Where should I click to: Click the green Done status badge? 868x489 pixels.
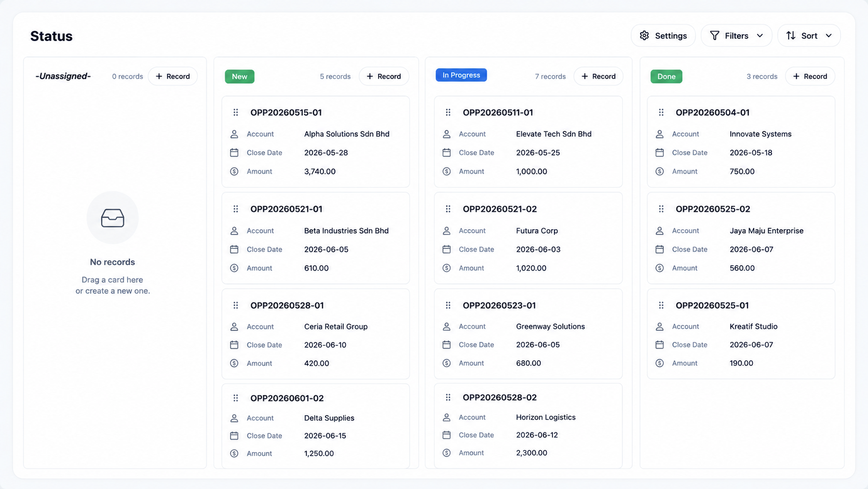[666, 76]
